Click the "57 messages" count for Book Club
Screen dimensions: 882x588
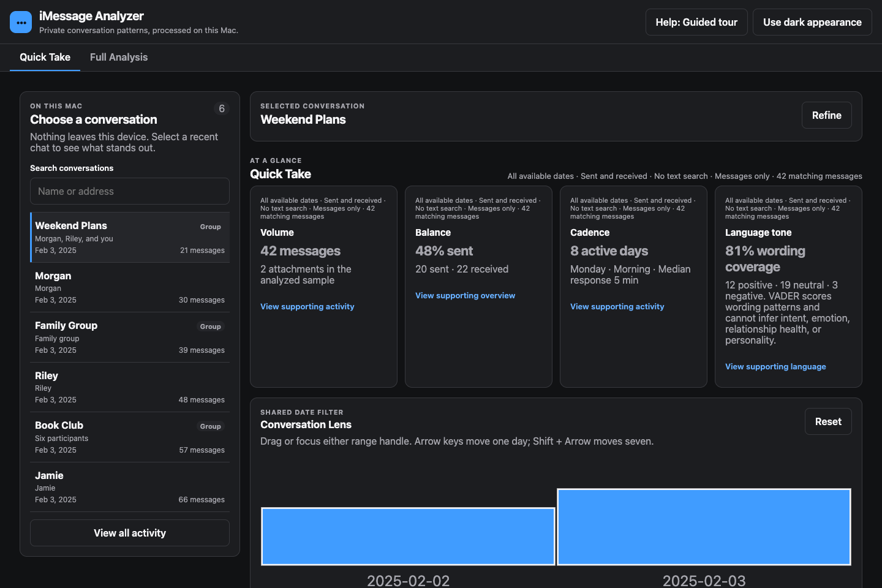pos(202,450)
